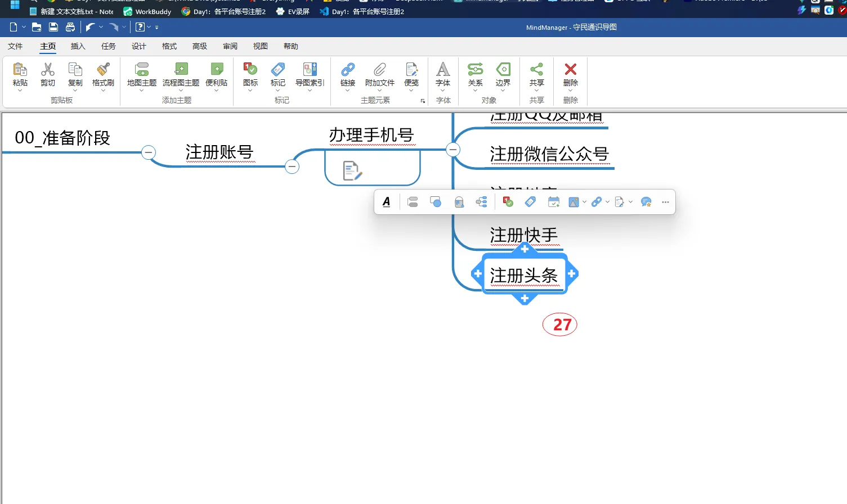
Task: Click the 字体 font button
Action: (443, 75)
